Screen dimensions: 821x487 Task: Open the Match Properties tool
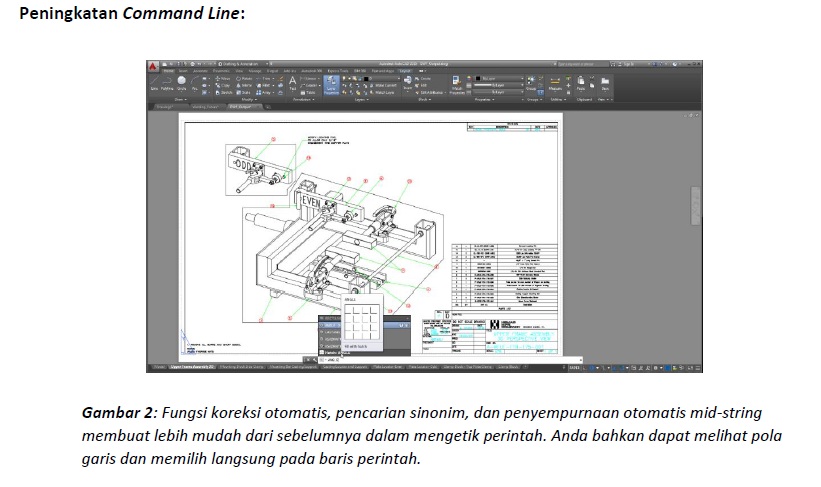point(457,85)
